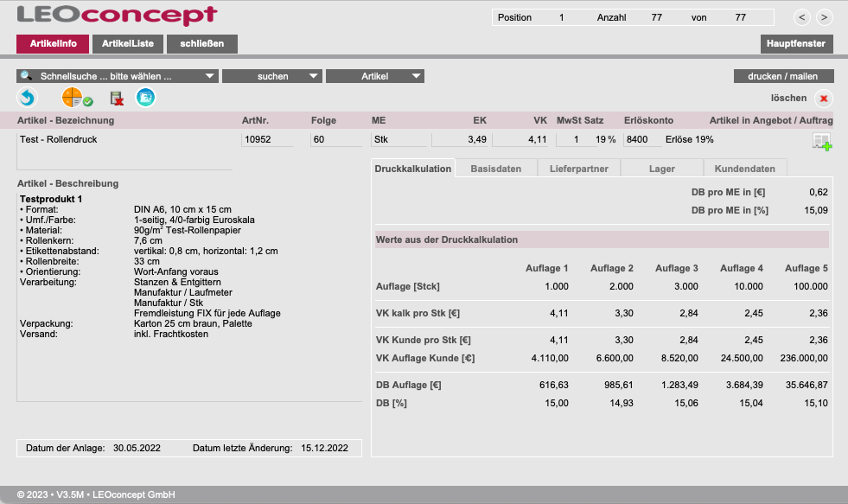
Task: Click the orange calculator icon with green checkmark
Action: click(x=76, y=99)
